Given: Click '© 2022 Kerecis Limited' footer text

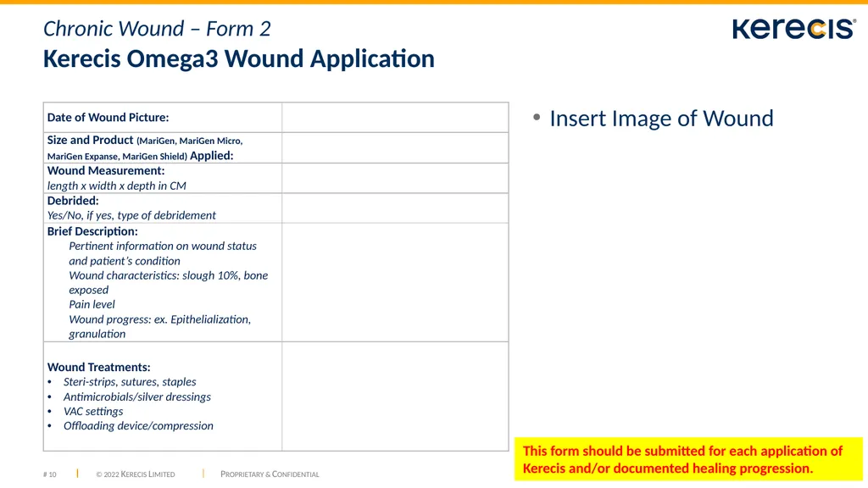Looking at the screenshot, I should (136, 474).
